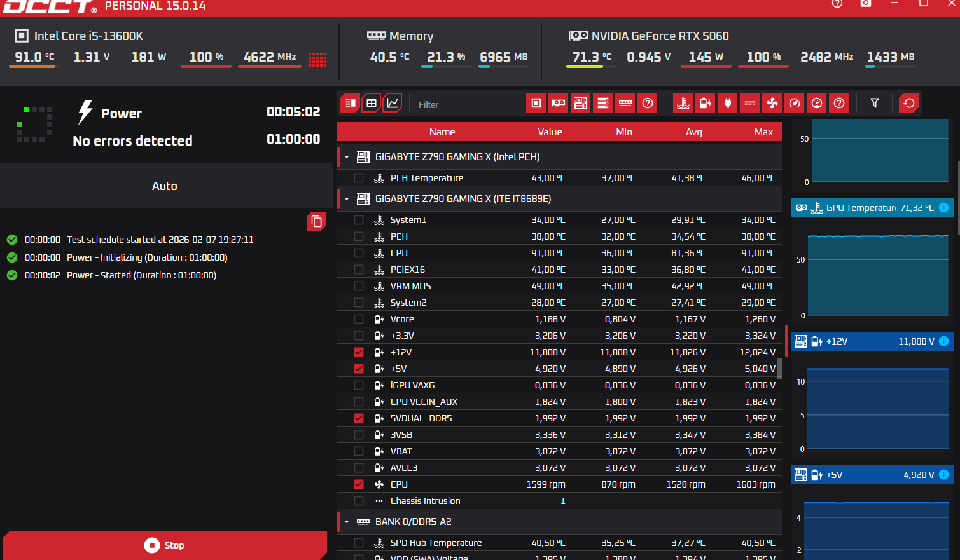
Task: Take a screenshot with the camera icon
Action: (x=866, y=3)
